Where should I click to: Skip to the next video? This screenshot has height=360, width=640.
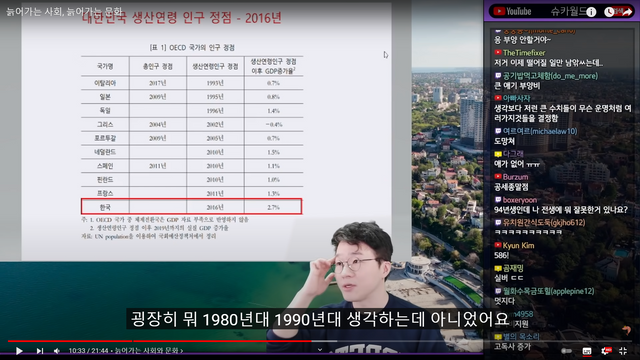point(40,351)
